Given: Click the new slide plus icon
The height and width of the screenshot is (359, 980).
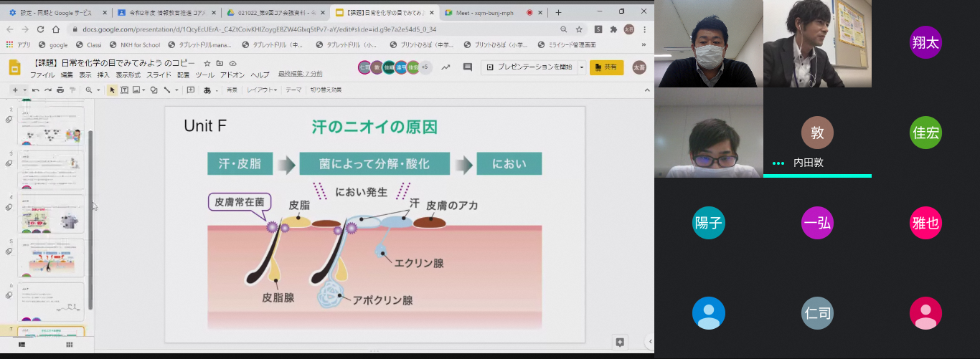Looking at the screenshot, I should [15, 90].
